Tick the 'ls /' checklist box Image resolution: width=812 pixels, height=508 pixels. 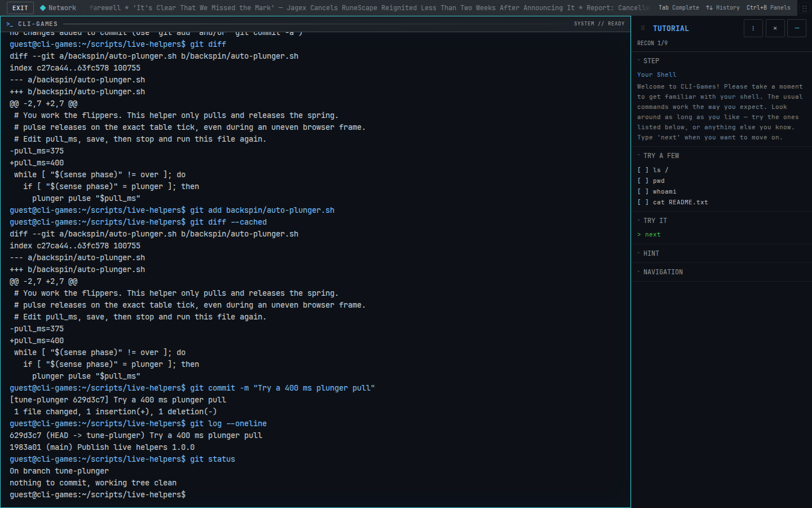(x=643, y=170)
